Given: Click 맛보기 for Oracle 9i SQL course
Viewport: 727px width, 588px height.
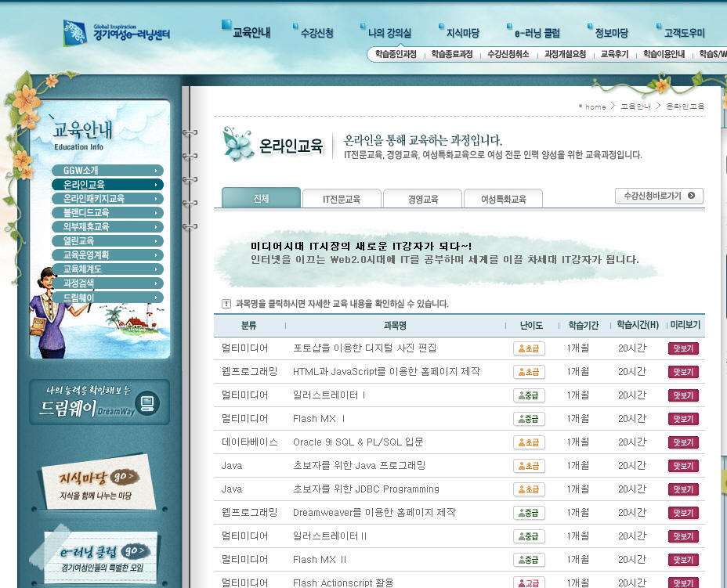Looking at the screenshot, I should click(x=683, y=442).
